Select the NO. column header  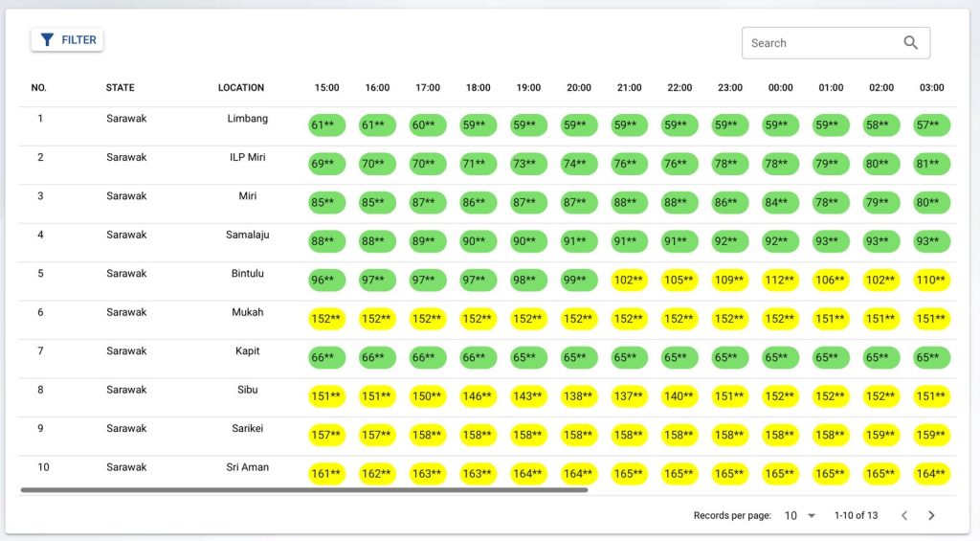click(x=38, y=87)
